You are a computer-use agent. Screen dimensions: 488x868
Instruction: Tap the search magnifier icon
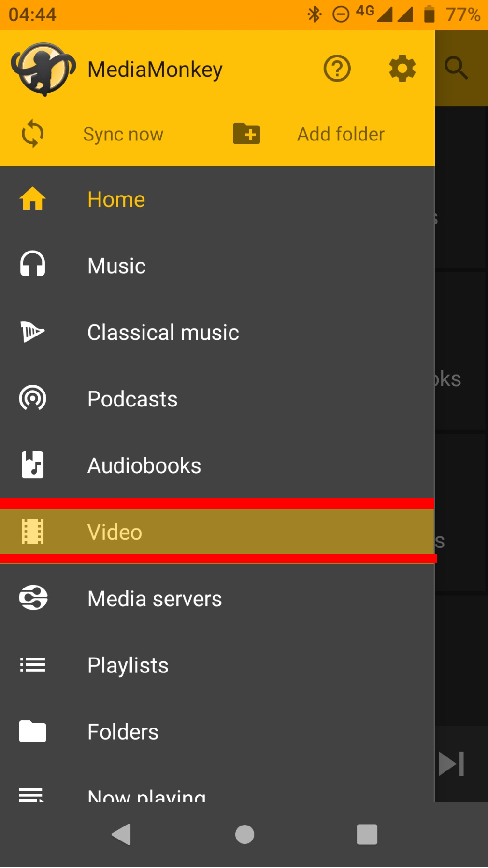click(456, 68)
